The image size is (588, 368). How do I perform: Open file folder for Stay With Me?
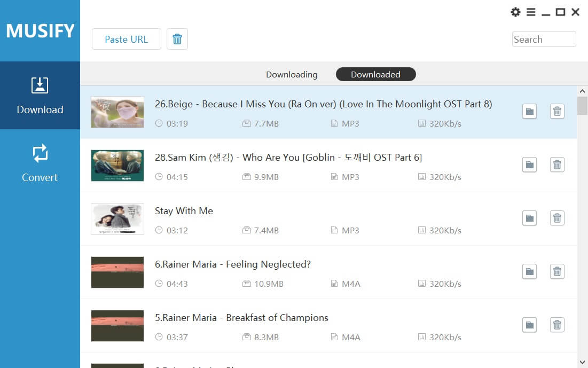tap(529, 218)
